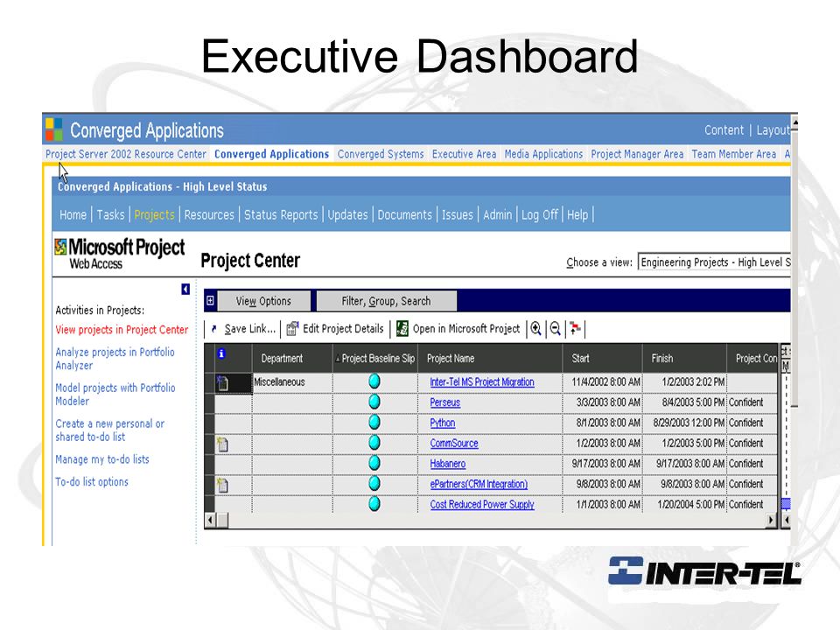Open the Habanero project link
The image size is (840, 630).
(447, 464)
